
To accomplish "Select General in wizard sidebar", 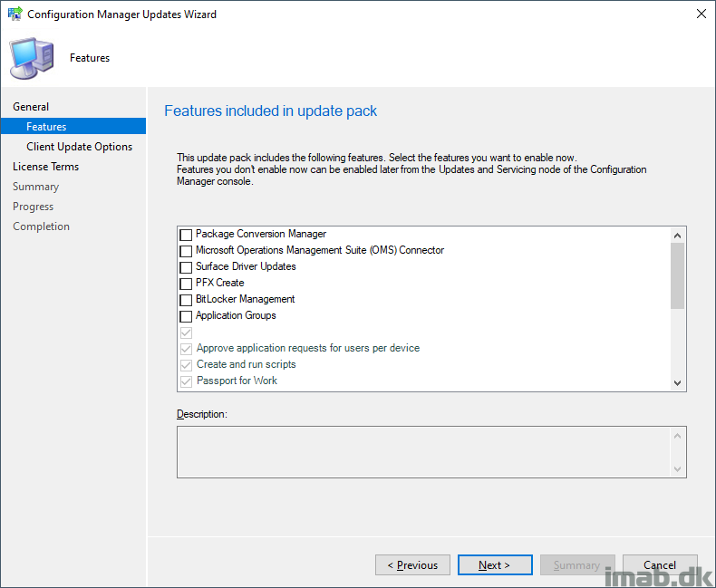I will coord(31,107).
